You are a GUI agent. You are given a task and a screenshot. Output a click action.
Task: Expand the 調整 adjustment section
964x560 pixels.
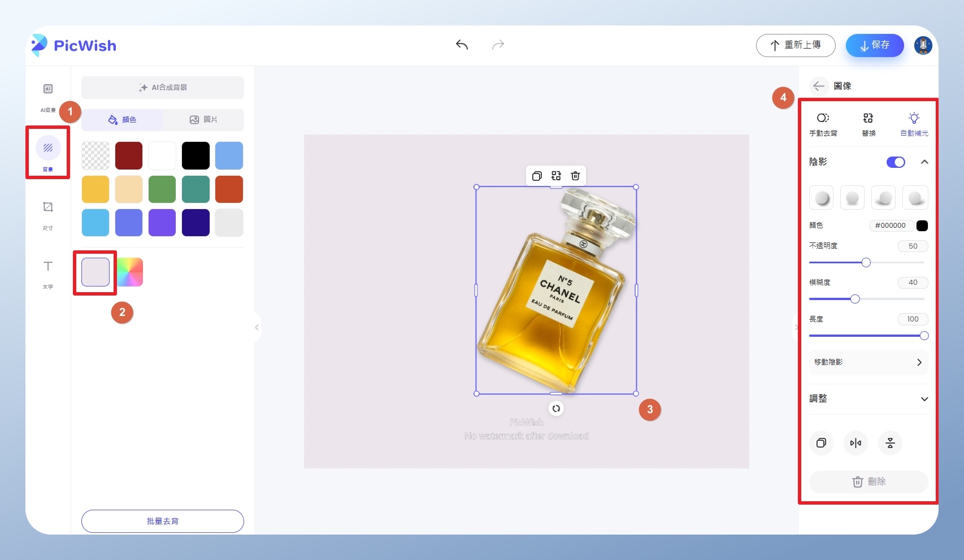point(924,399)
